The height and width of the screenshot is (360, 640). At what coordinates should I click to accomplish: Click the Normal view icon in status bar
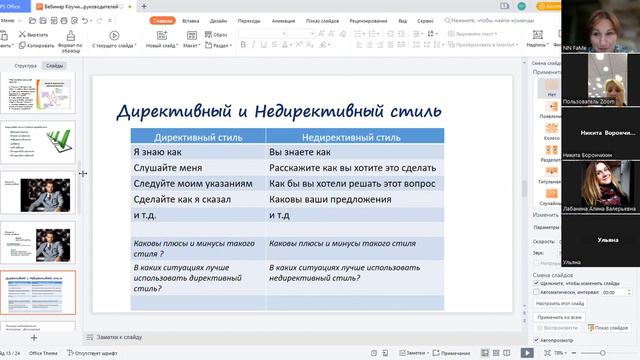(x=485, y=353)
